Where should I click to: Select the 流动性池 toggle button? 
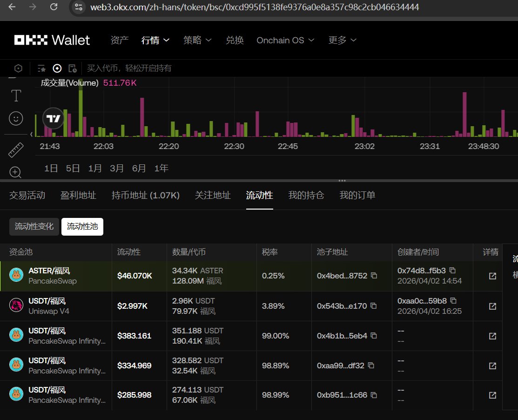click(x=82, y=226)
